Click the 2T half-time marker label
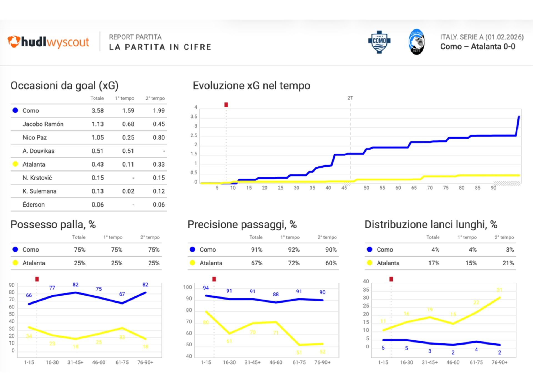The image size is (533, 392). 350,98
